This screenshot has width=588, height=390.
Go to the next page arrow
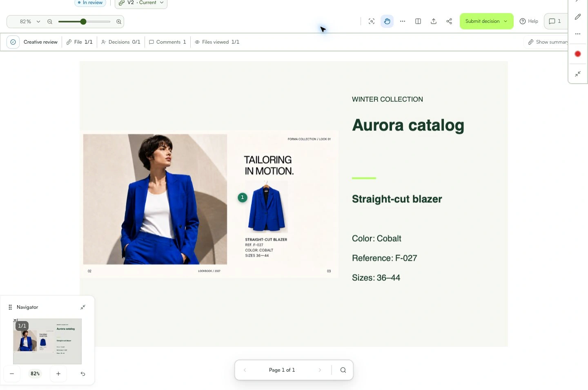pos(320,370)
